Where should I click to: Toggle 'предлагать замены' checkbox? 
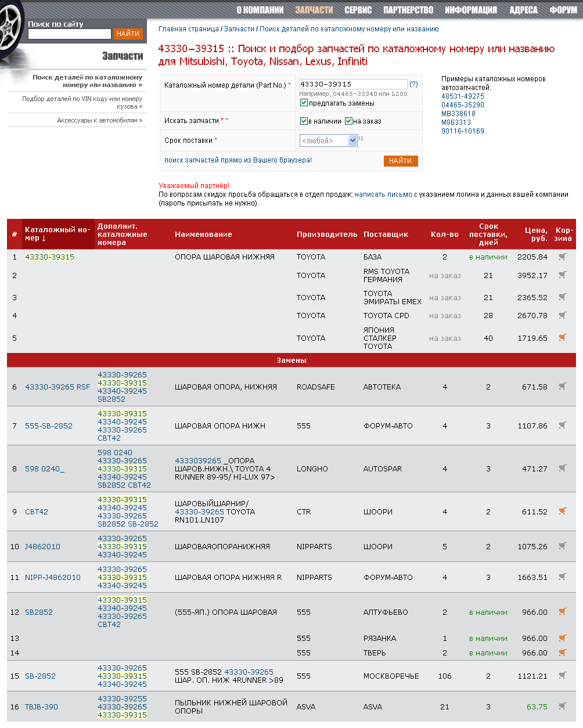coord(304,103)
